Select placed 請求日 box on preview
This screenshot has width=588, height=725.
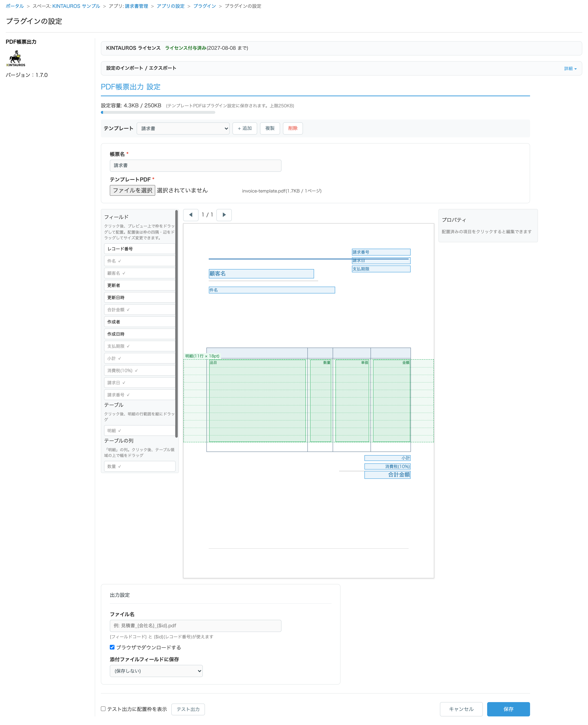point(381,261)
